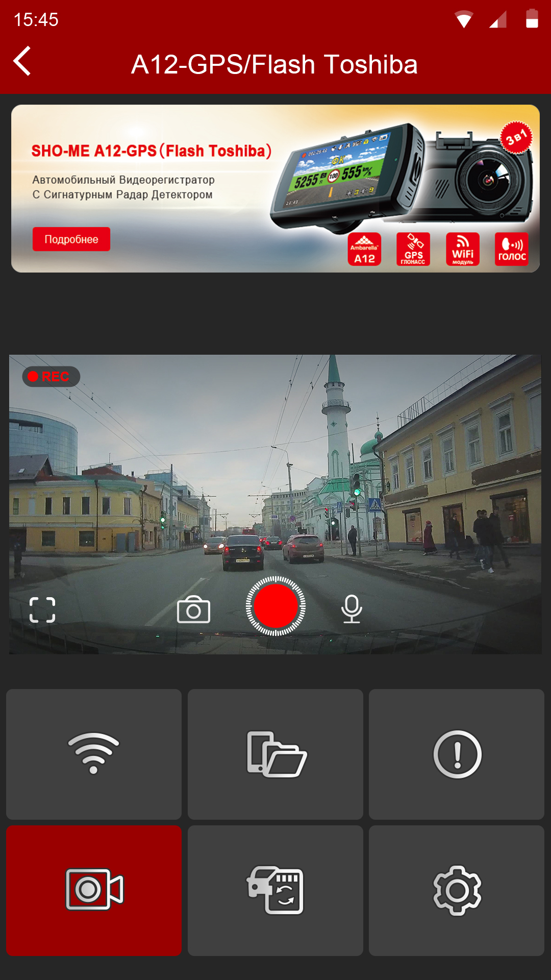Tap the A12-GPS/Flash Toshiba title

tap(274, 64)
